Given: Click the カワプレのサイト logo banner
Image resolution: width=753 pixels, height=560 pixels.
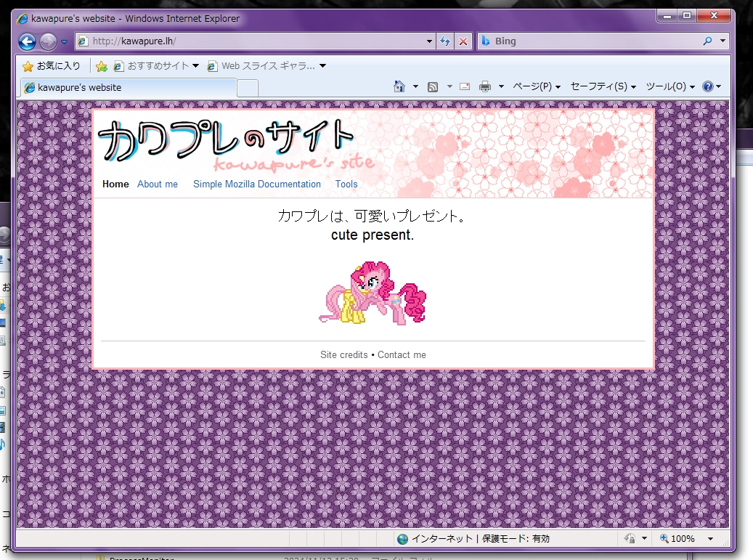Looking at the screenshot, I should click(x=237, y=144).
